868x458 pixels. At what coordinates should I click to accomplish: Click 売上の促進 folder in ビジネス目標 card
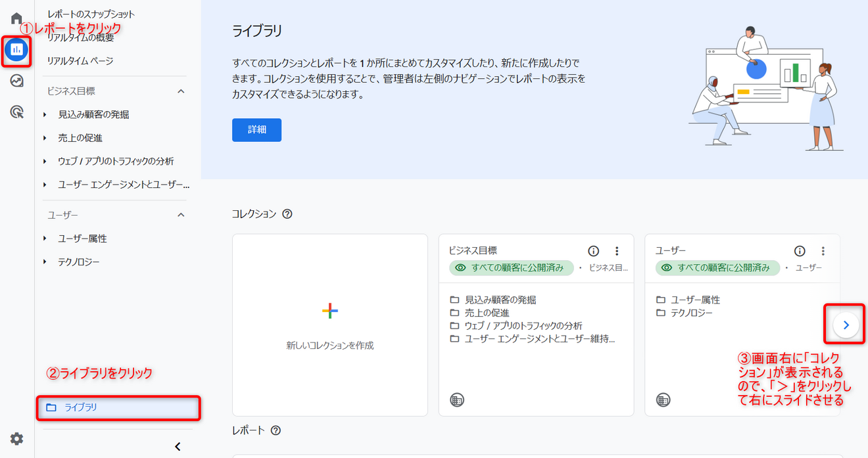[487, 313]
